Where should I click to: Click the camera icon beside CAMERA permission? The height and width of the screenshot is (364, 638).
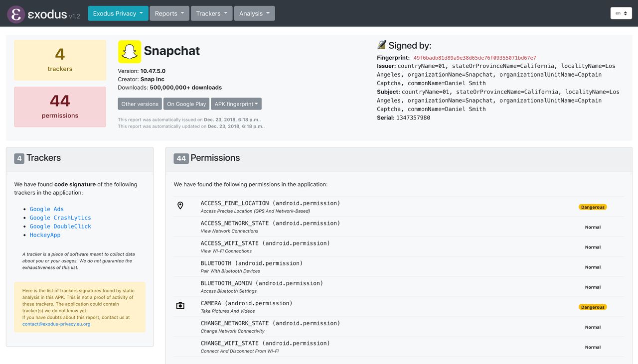coord(180,305)
